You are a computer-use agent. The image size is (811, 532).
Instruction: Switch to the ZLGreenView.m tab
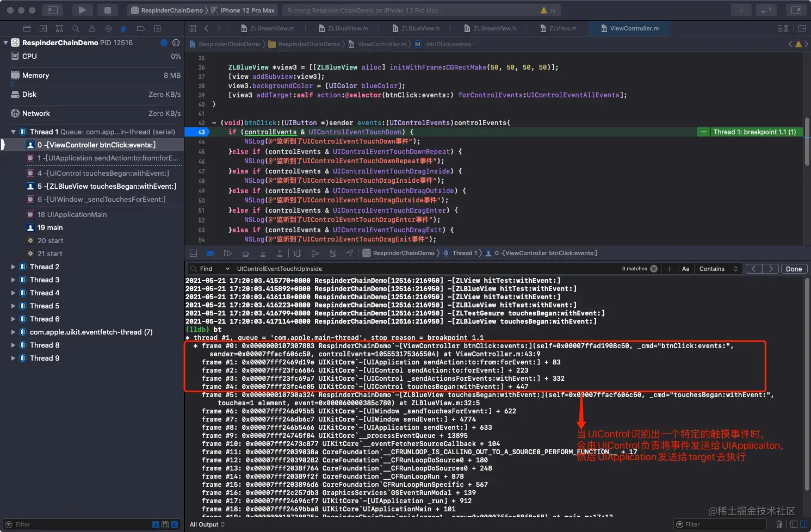267,28
